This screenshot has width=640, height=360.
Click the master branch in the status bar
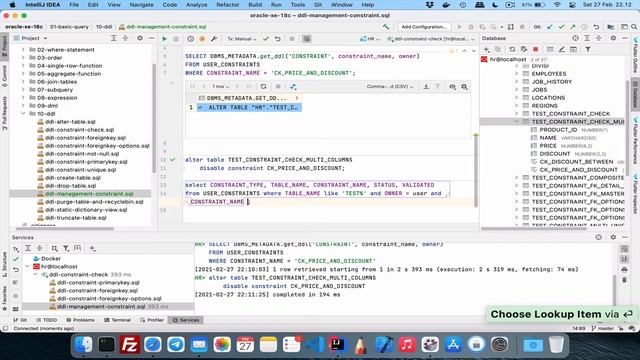click(602, 328)
